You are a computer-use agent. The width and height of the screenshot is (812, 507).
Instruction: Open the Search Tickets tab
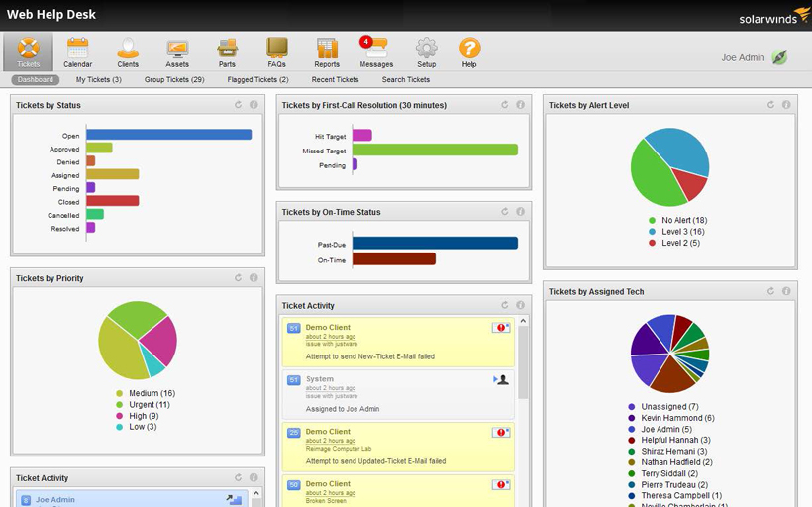(x=406, y=79)
